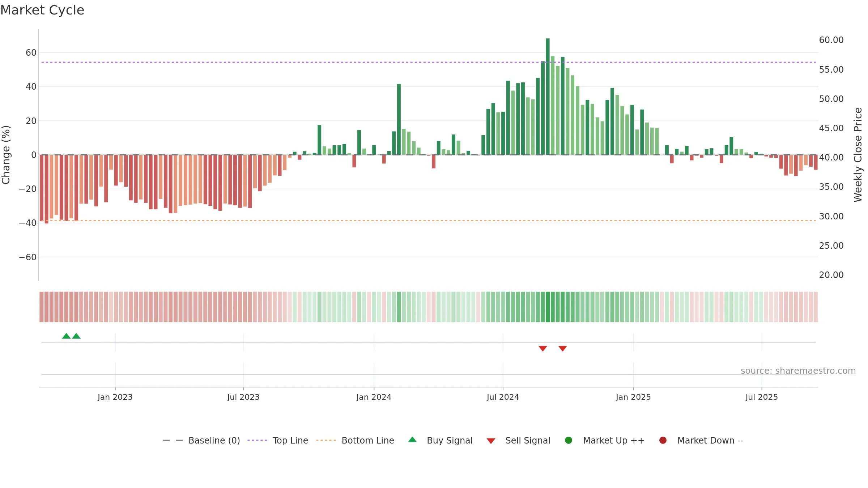Screen dimensions: 868x488
Task: Click the 20 change axis tick label
Action: (x=31, y=121)
